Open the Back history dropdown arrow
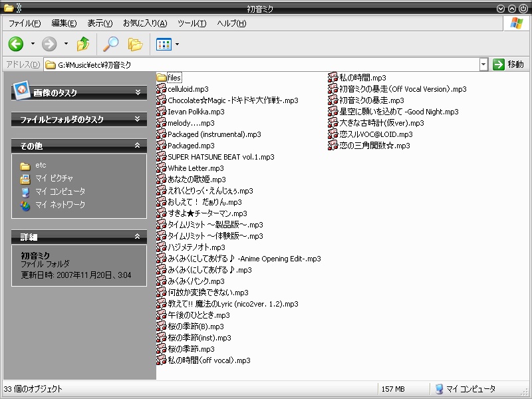Viewport: 532px width, 399px height. pos(33,44)
